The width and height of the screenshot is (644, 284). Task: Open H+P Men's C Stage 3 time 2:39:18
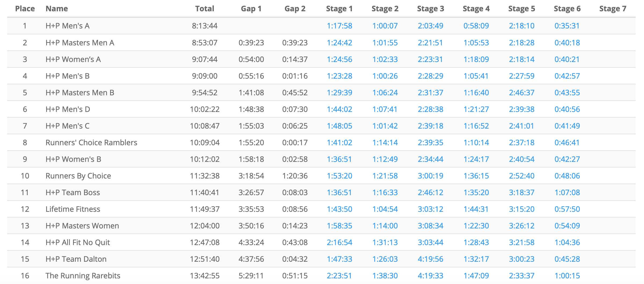[430, 126]
